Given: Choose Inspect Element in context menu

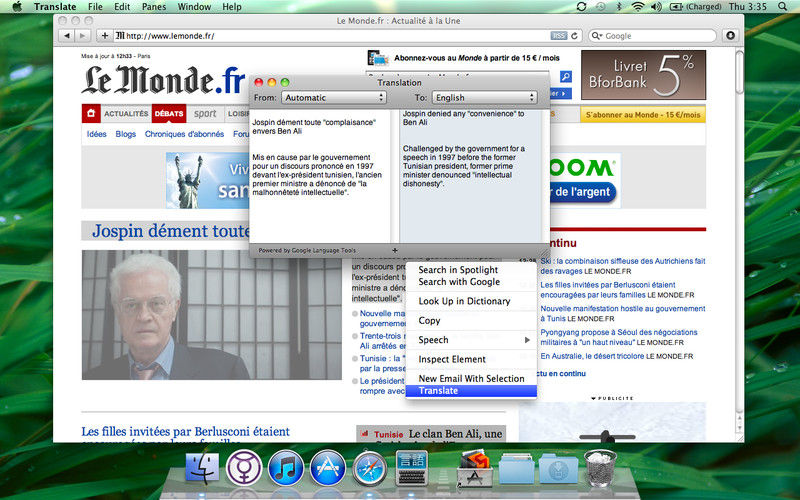Looking at the screenshot, I should click(471, 359).
